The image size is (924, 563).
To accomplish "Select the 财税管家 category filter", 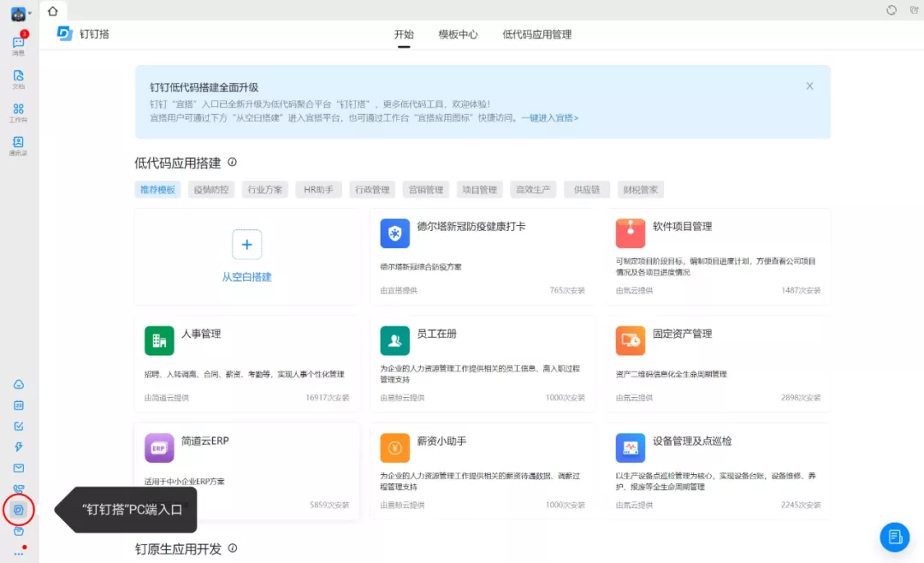I will (640, 189).
